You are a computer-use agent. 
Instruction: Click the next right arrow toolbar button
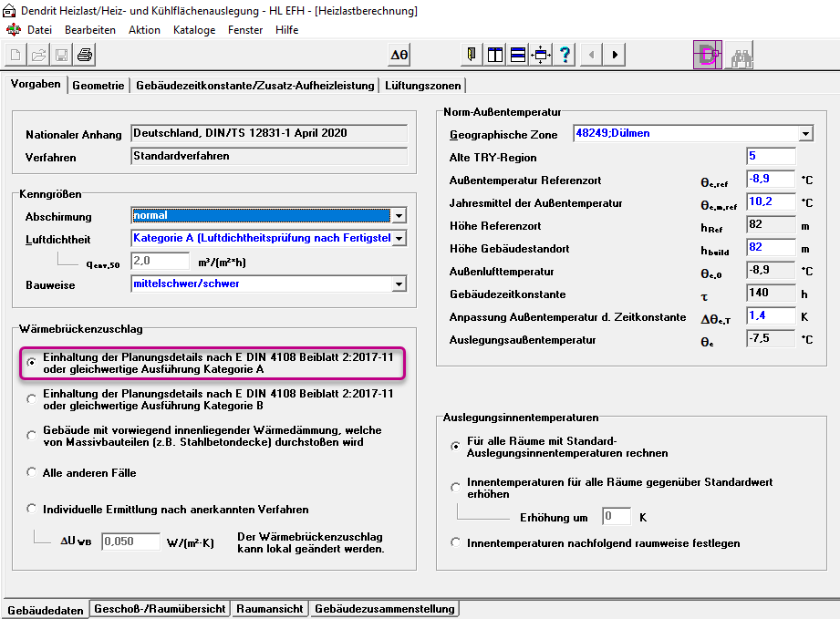[615, 55]
